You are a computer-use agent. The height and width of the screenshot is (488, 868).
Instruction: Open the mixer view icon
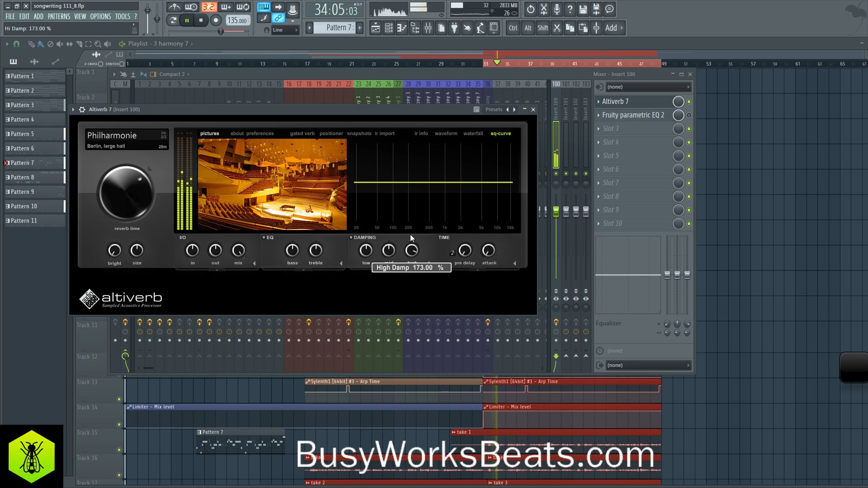[x=428, y=28]
